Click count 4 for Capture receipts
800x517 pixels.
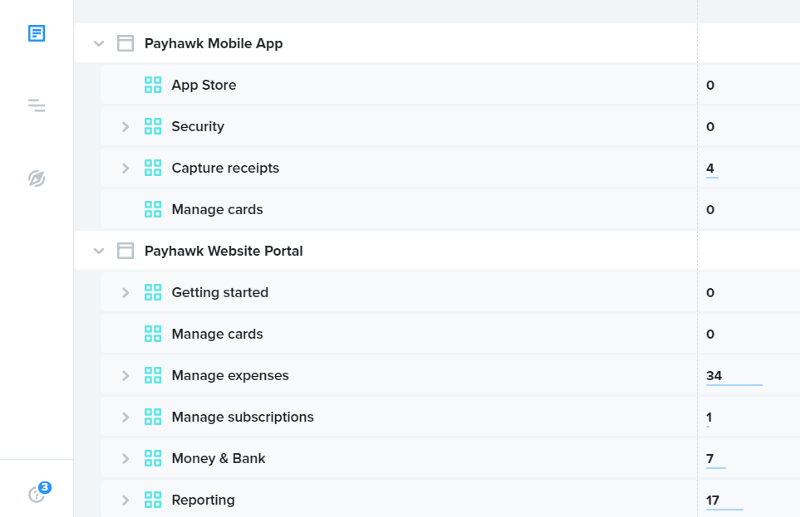[710, 168]
